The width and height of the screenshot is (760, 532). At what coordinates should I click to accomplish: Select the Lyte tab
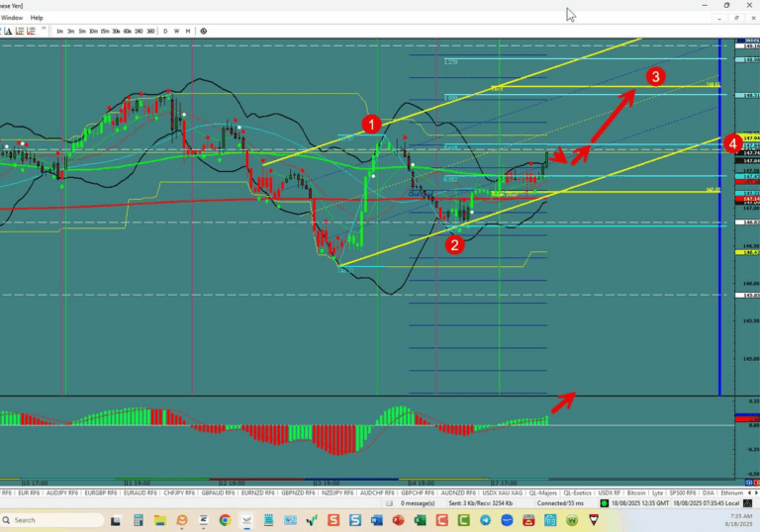pos(657,492)
